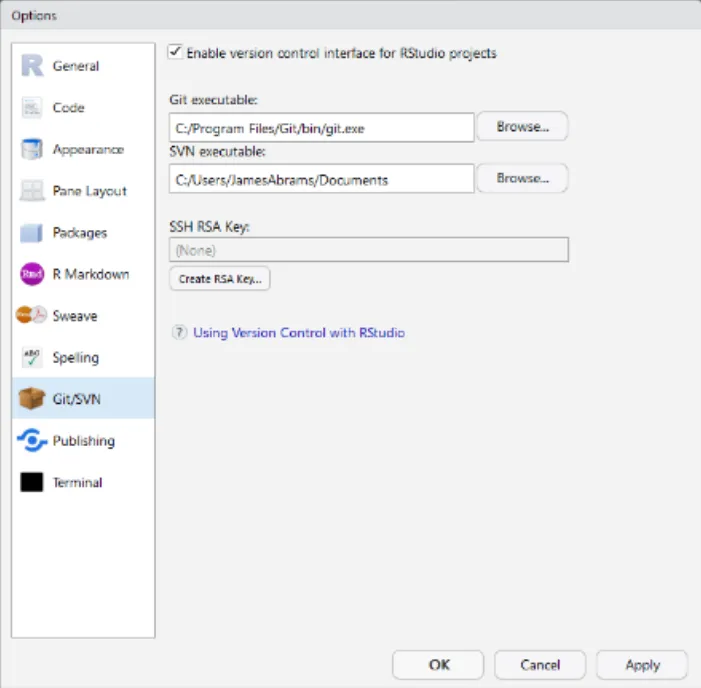701x688 pixels.
Task: Click the R Markdown purple icon
Action: coord(32,274)
